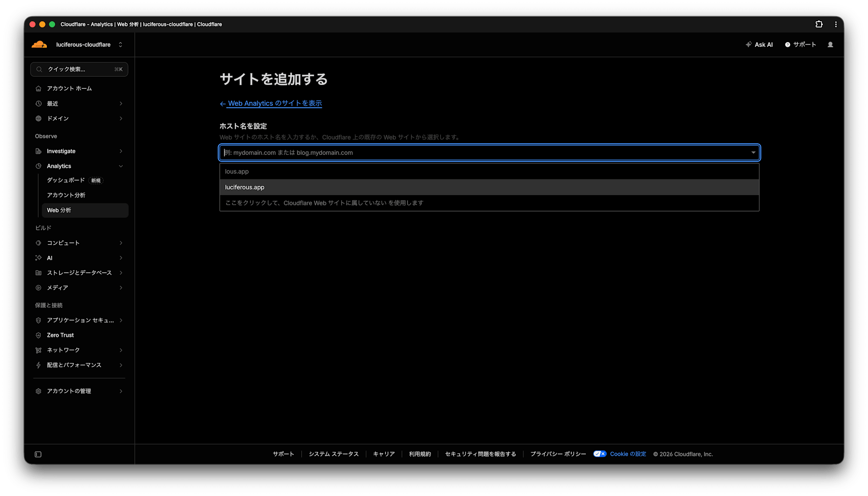Click the ホスト名を設定 heading
The image size is (868, 496).
pyautogui.click(x=243, y=126)
